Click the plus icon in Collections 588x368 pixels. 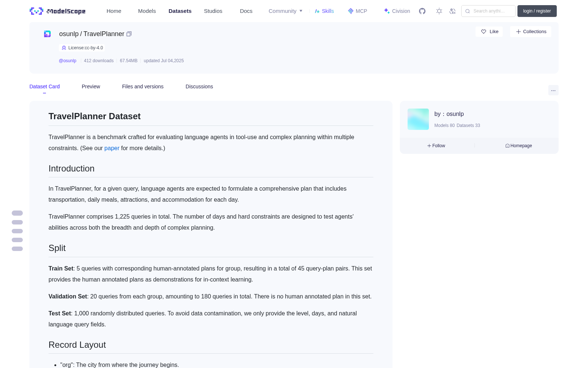click(x=519, y=32)
